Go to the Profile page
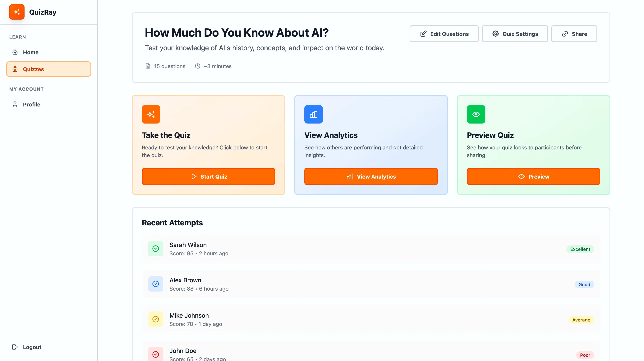Viewport: 644px width, 361px height. point(48,104)
